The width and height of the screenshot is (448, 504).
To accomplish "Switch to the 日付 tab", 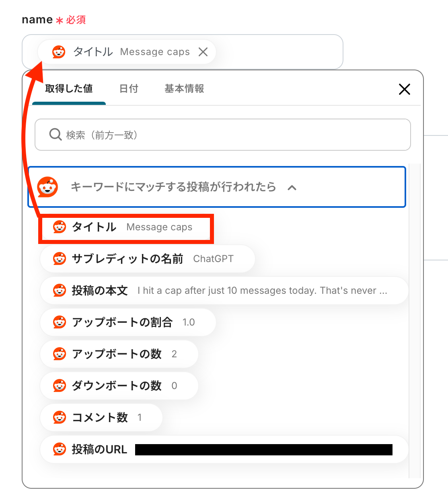I will [x=129, y=89].
